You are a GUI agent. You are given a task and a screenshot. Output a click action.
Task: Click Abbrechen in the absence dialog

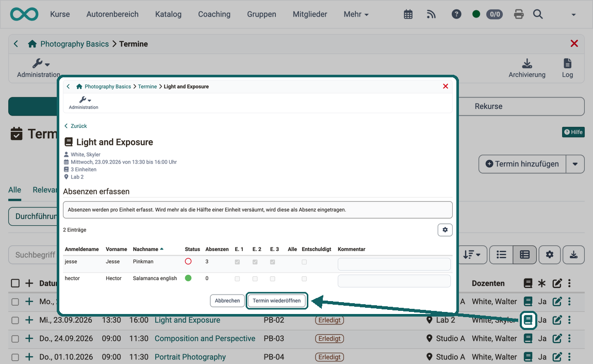[227, 301]
